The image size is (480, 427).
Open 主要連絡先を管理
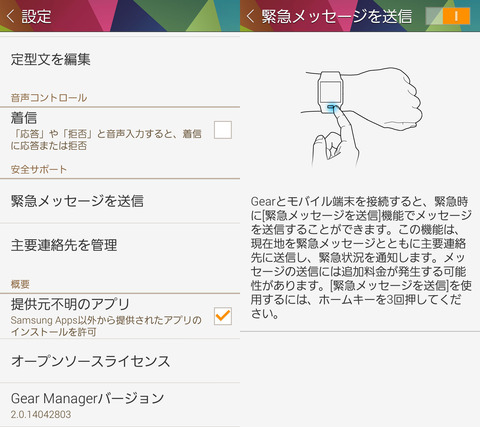click(120, 245)
